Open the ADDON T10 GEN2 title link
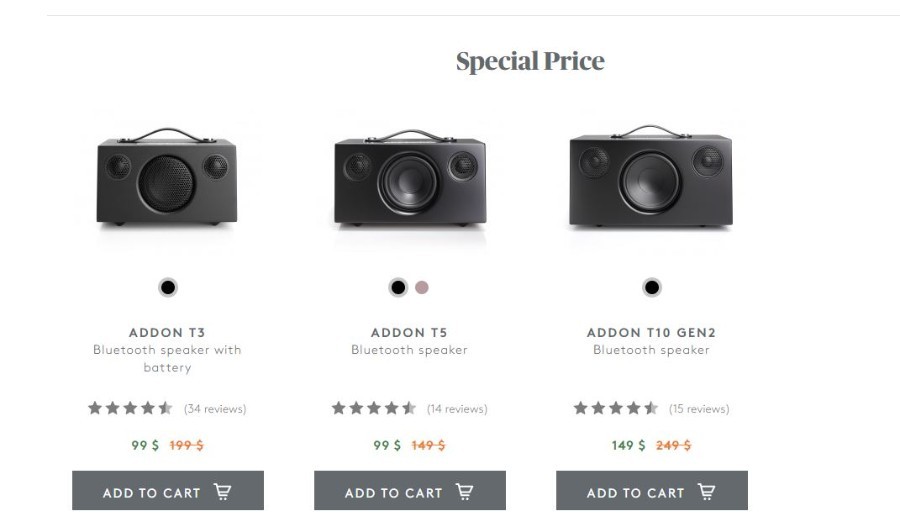900x527 pixels. click(x=651, y=332)
